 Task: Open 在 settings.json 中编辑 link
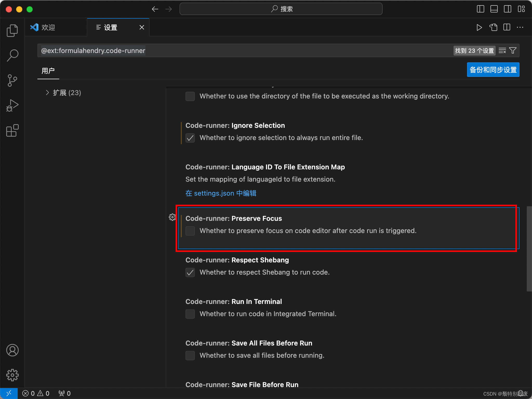click(x=221, y=193)
